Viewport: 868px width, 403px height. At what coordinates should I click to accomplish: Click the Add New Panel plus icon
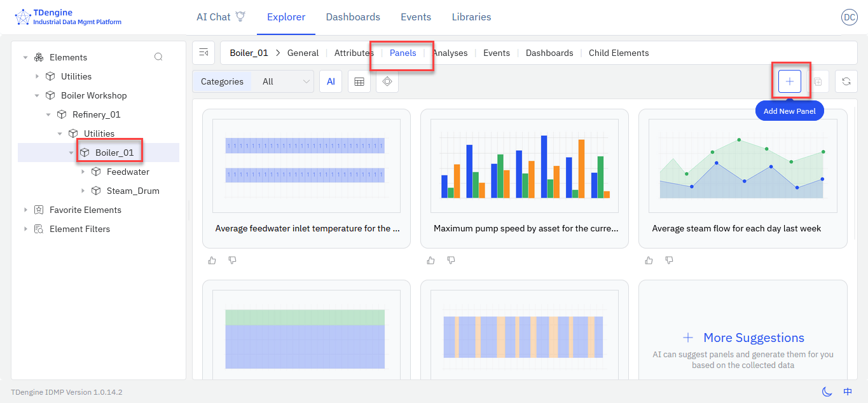(x=789, y=81)
